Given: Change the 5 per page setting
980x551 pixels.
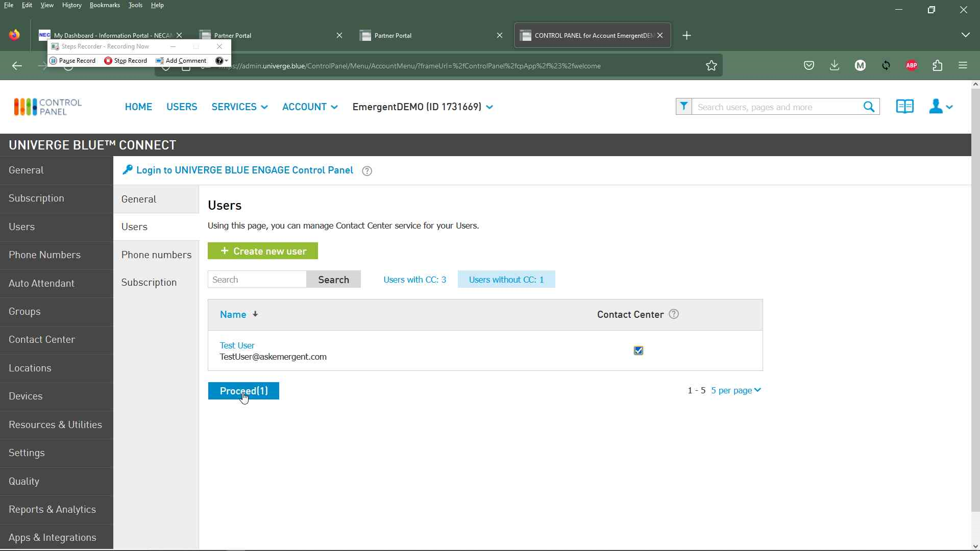Looking at the screenshot, I should click(736, 390).
